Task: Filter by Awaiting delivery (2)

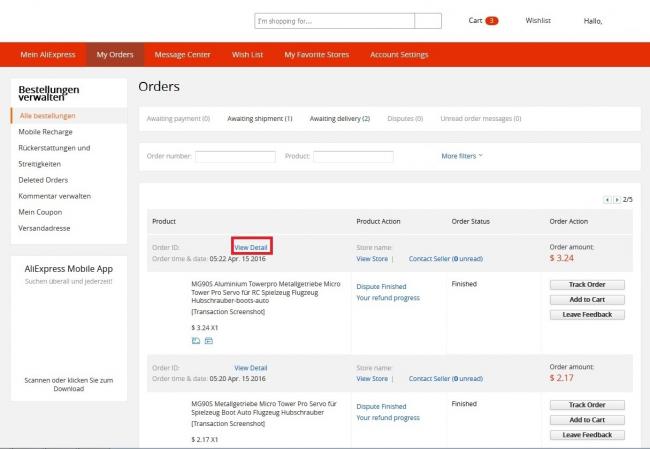Action: [340, 119]
